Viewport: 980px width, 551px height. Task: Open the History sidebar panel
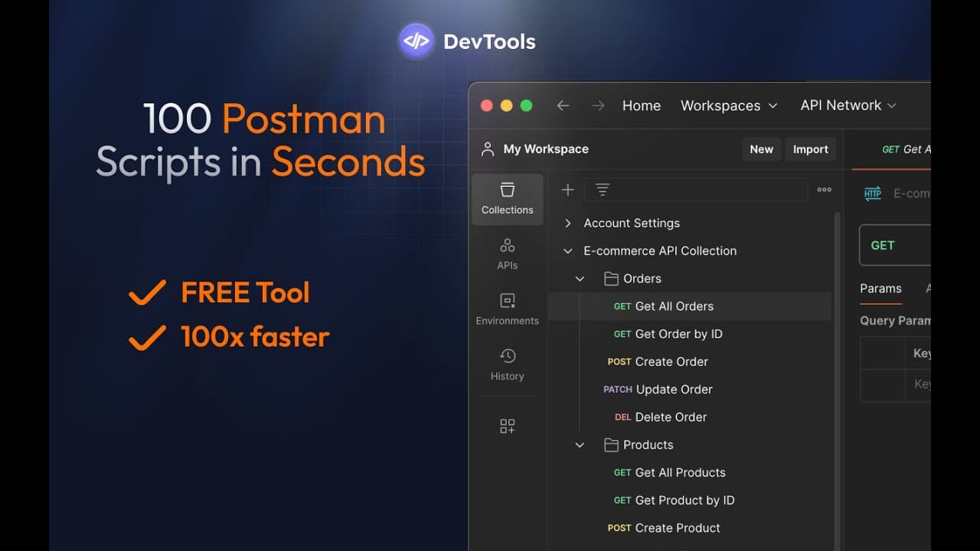[x=507, y=365]
